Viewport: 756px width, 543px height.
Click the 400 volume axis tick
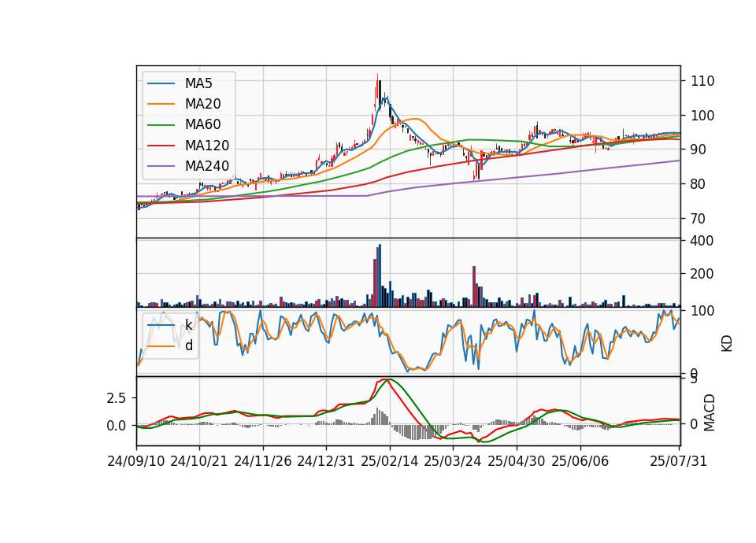coord(702,241)
